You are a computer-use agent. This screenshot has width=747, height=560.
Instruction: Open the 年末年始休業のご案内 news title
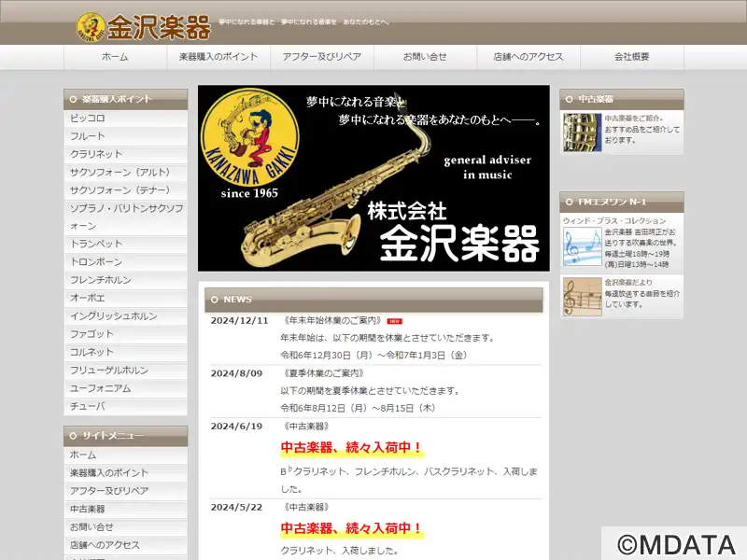(332, 320)
